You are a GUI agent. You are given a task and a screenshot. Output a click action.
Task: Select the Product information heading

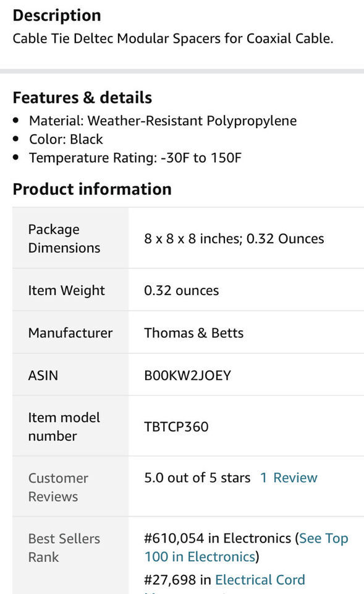(92, 189)
